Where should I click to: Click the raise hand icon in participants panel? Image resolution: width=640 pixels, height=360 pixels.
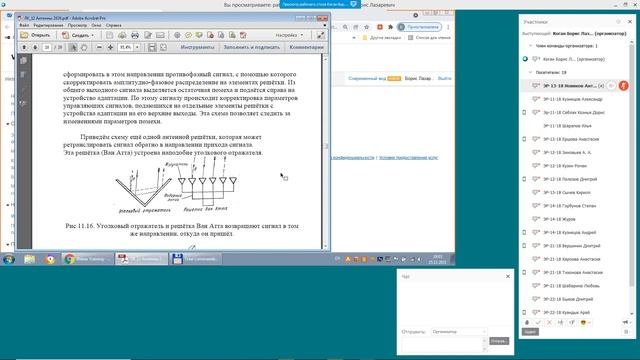click(x=527, y=322)
